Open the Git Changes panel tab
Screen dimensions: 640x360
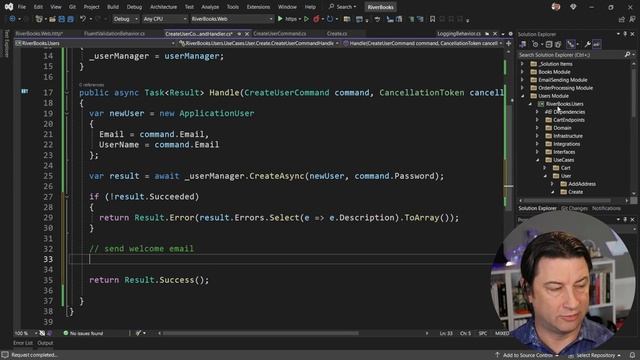574,209
